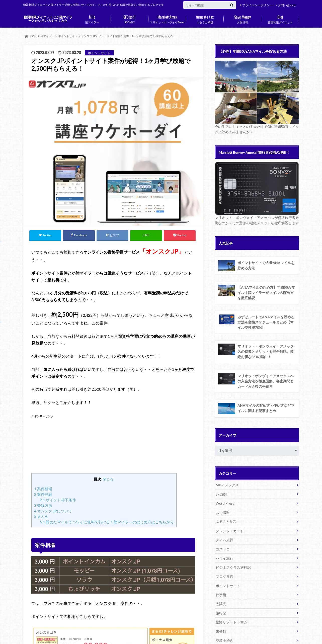The width and height of the screenshot is (322, 644).
Task: Click the blog title in the header
Action: click(x=48, y=19)
